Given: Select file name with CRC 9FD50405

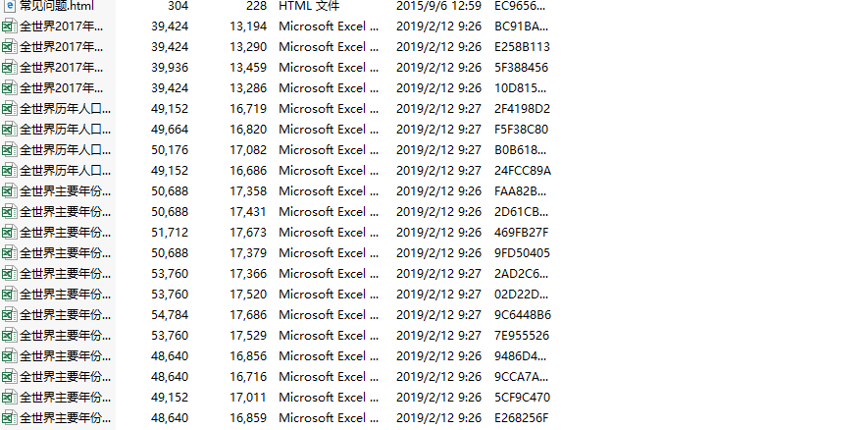Looking at the screenshot, I should 61,253.
